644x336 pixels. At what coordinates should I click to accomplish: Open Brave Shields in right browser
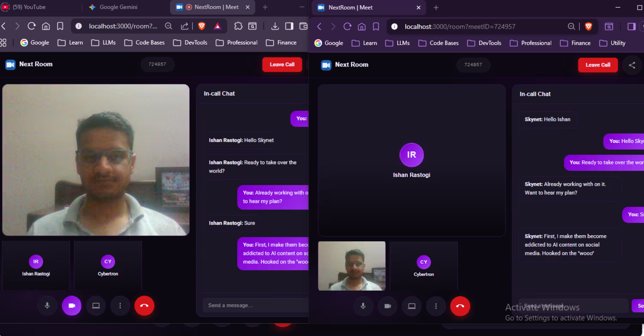click(x=588, y=27)
